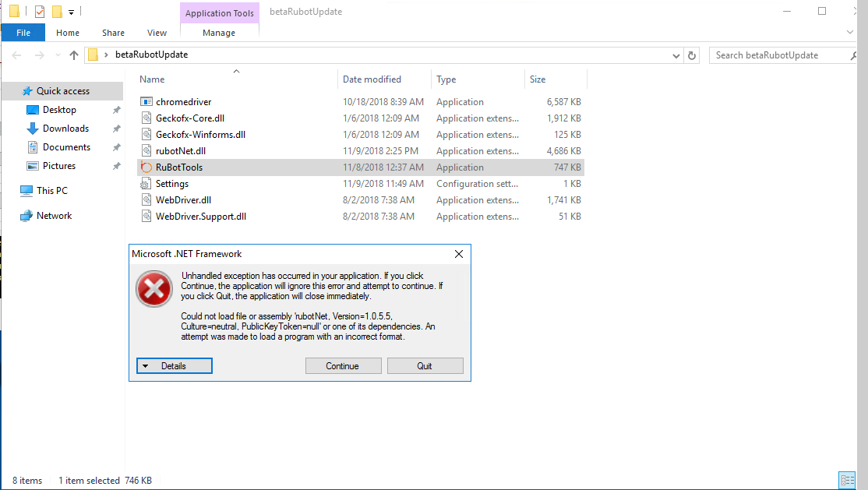Click the RuBotTools application icon

(x=146, y=167)
